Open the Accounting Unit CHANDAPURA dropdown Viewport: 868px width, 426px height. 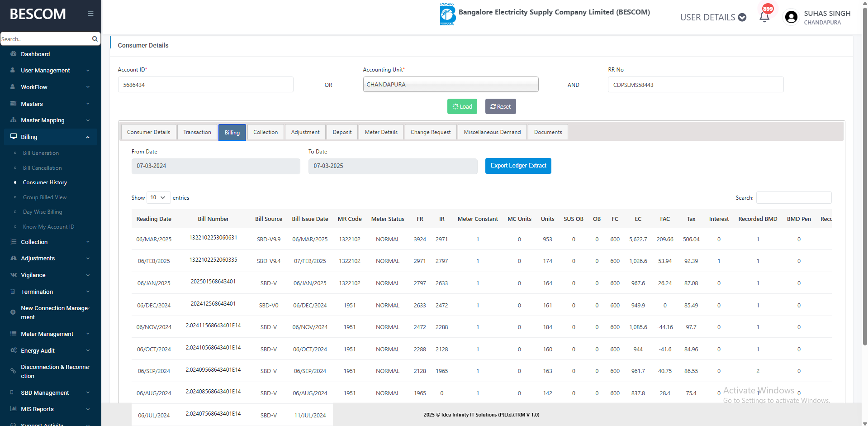[451, 84]
